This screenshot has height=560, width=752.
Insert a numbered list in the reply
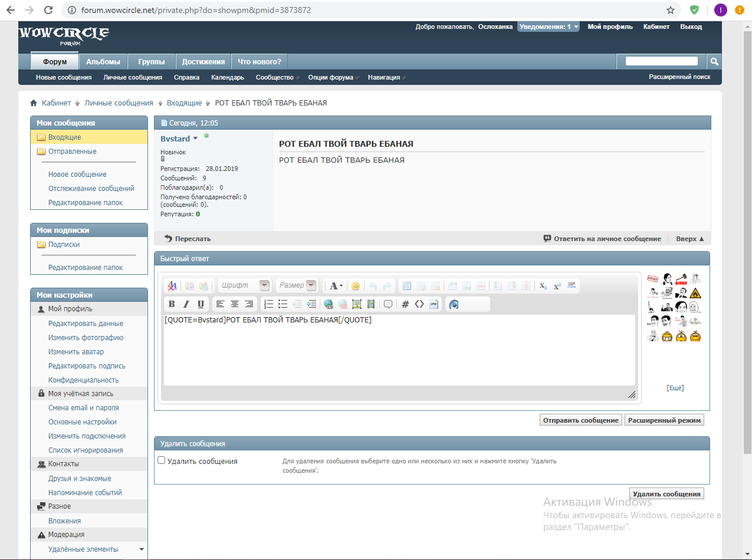pyautogui.click(x=268, y=304)
